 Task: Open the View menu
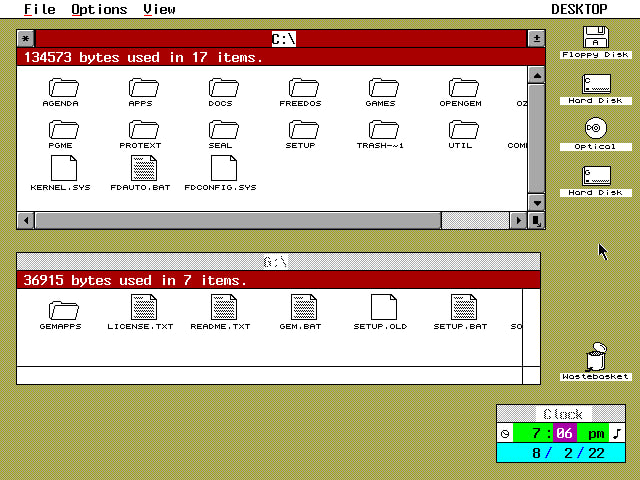(x=159, y=9)
